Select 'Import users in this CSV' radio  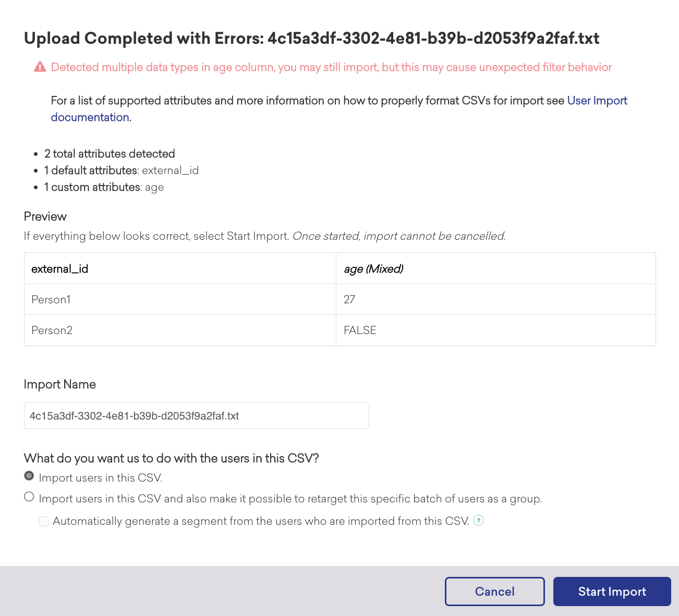pos(29,476)
